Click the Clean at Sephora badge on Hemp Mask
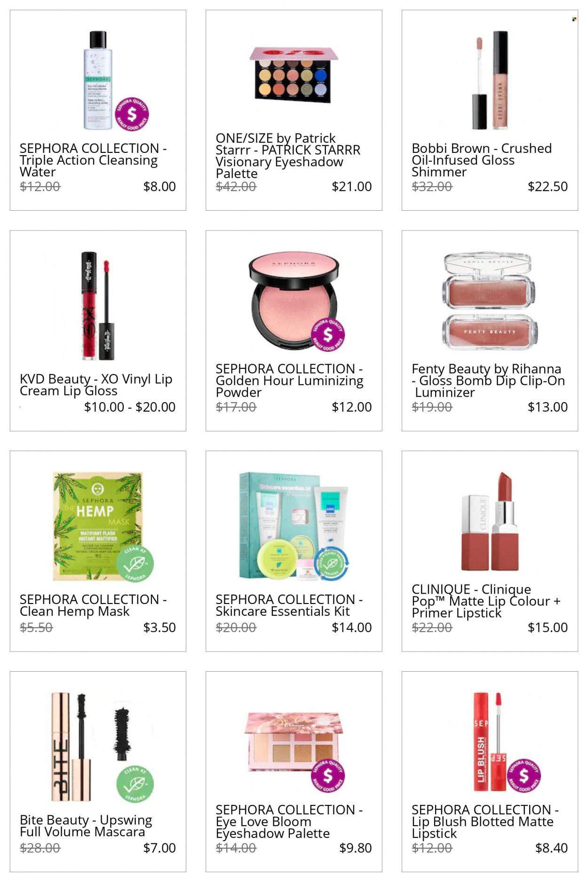This screenshot has width=588, height=882. tap(135, 563)
